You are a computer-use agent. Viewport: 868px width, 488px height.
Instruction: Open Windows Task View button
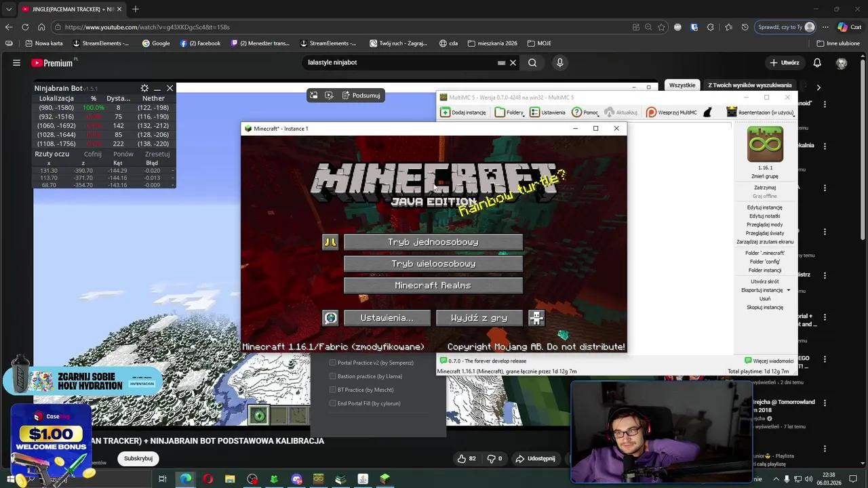coord(163,479)
